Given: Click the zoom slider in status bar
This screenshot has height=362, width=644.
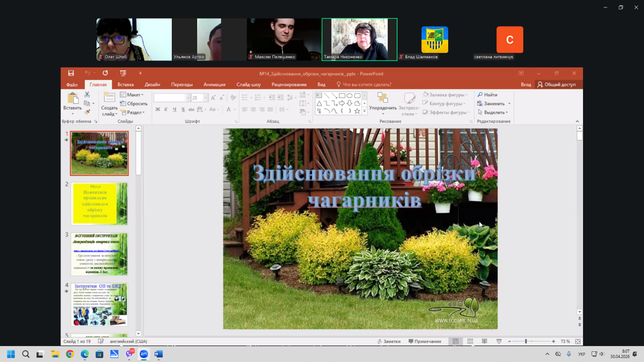Looking at the screenshot, I should (526, 341).
